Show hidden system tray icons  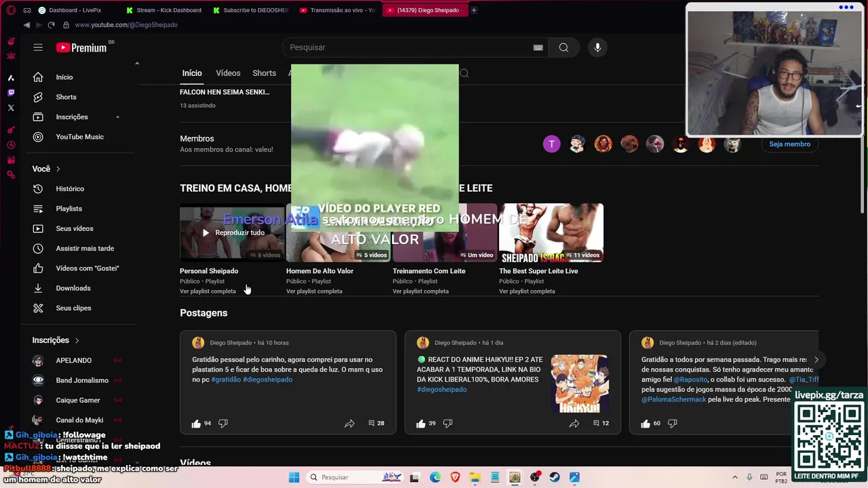736,477
